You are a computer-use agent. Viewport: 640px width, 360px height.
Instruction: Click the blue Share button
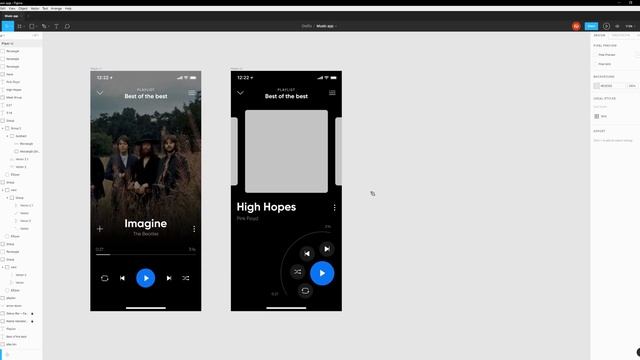coord(591,26)
